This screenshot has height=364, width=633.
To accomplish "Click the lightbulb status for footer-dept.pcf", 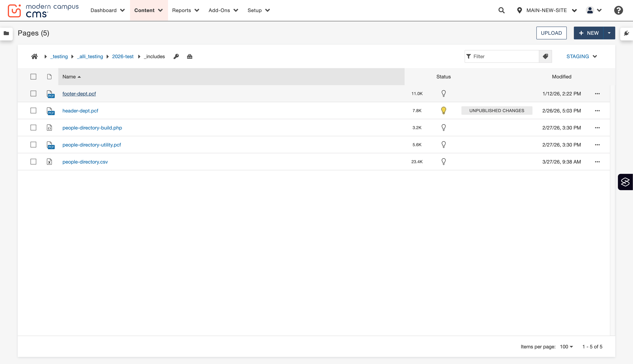I will 443,93.
